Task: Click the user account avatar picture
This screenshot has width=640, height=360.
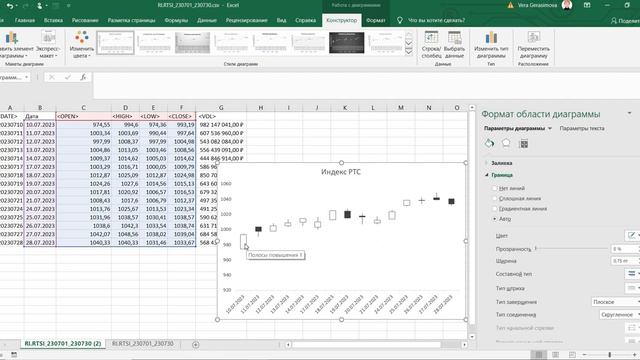Action: (567, 5)
